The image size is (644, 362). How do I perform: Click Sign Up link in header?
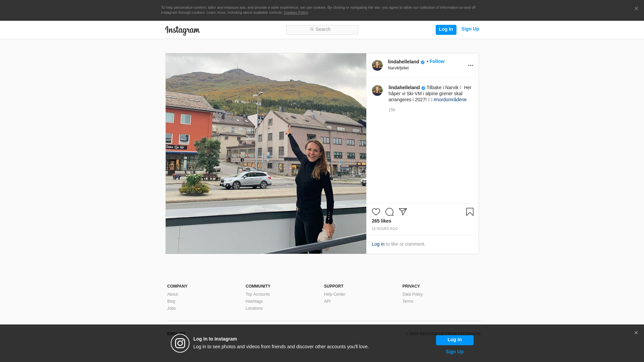coord(470,29)
